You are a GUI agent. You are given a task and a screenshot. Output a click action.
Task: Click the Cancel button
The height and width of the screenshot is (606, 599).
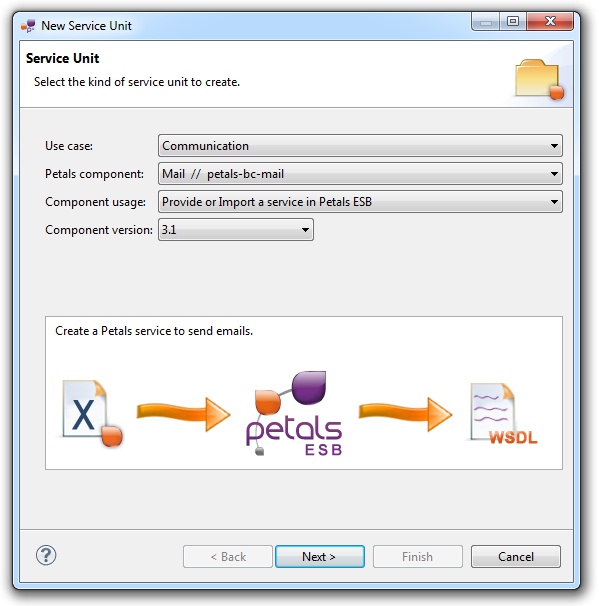pyautogui.click(x=516, y=557)
